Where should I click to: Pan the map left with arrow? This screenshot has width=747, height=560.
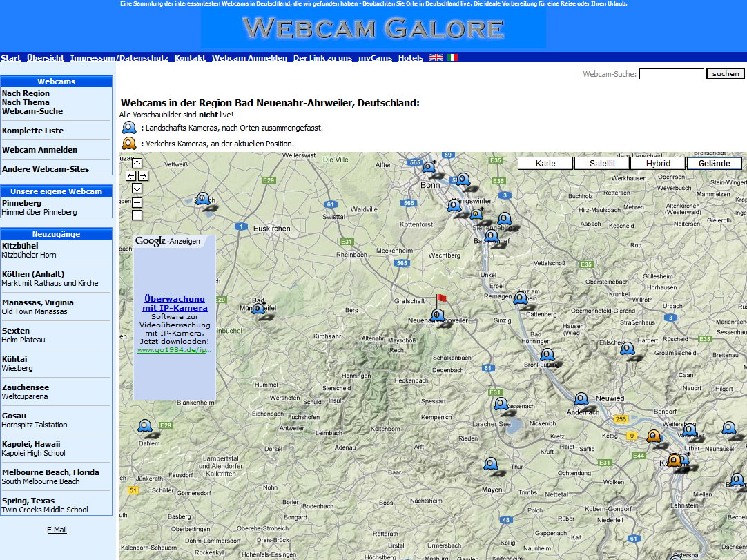tap(131, 176)
